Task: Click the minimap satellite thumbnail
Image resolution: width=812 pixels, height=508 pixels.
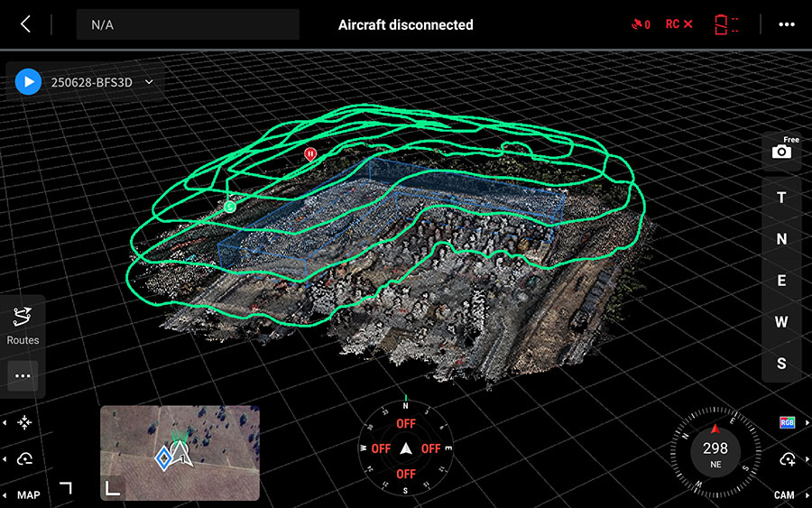Action: click(x=180, y=453)
